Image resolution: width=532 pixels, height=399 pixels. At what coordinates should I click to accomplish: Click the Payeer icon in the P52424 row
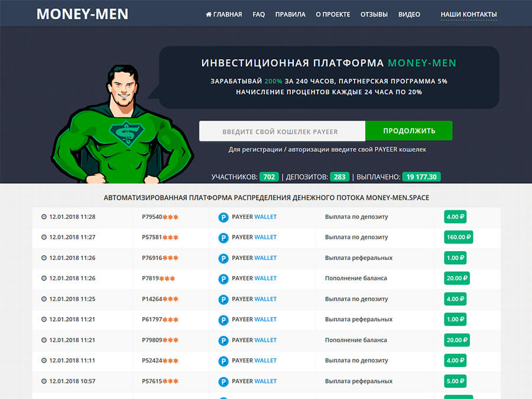point(223,361)
